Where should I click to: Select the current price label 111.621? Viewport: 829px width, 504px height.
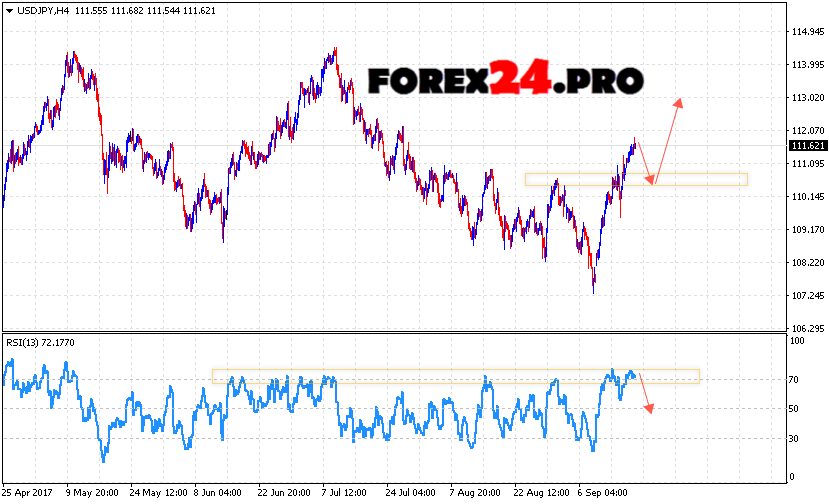pyautogui.click(x=806, y=146)
